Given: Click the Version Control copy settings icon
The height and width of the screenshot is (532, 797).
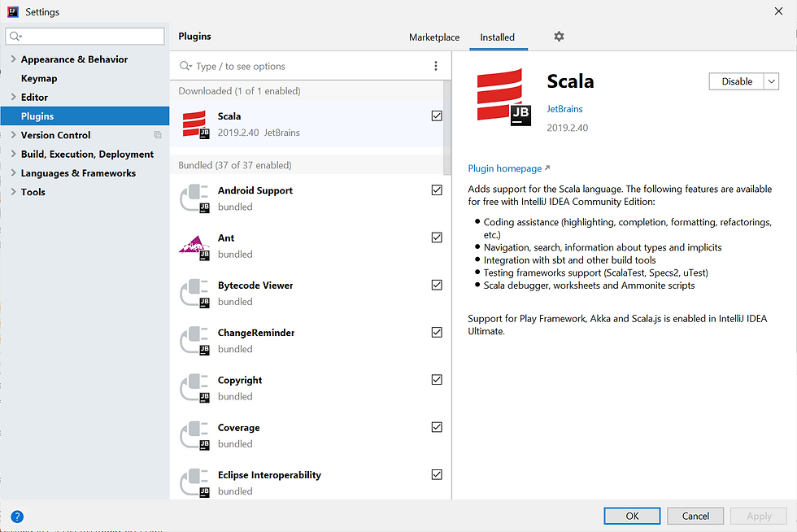Looking at the screenshot, I should pos(158,135).
